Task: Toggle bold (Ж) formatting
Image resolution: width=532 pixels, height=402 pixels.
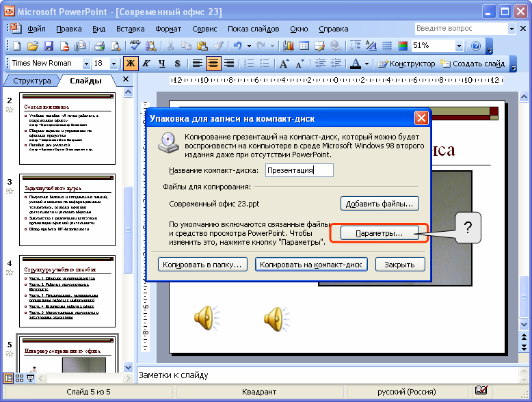Action: tap(131, 64)
